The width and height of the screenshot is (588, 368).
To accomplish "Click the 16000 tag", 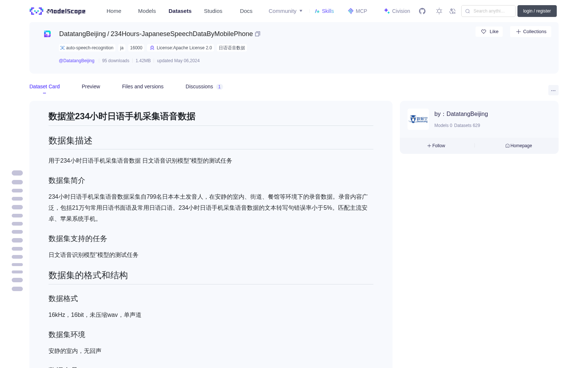I will tap(136, 48).
